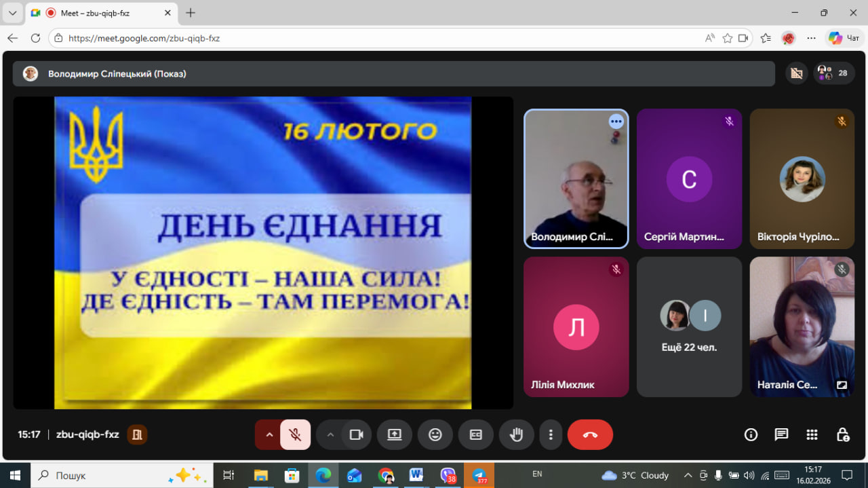Toggle the microphone mute button

pyautogui.click(x=295, y=435)
